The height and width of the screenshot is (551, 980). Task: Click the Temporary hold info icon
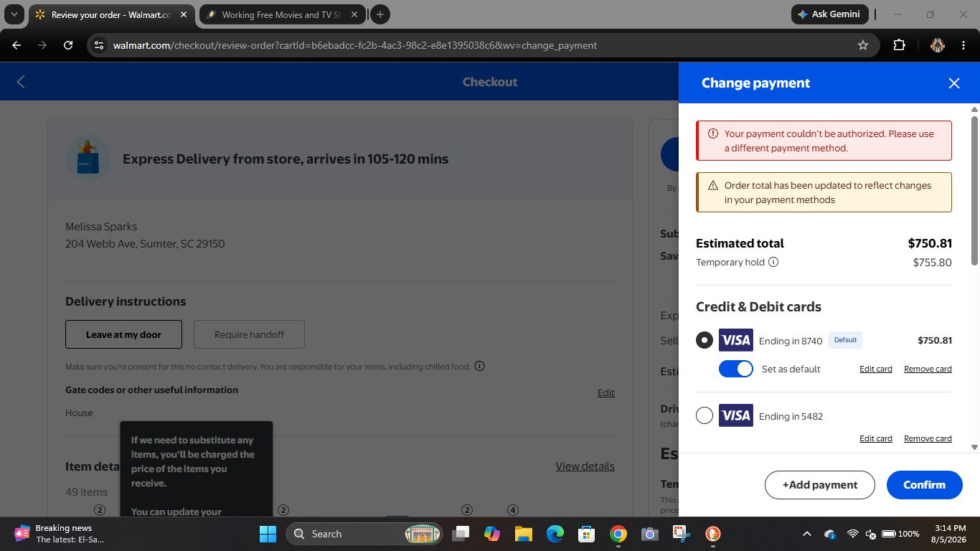773,262
